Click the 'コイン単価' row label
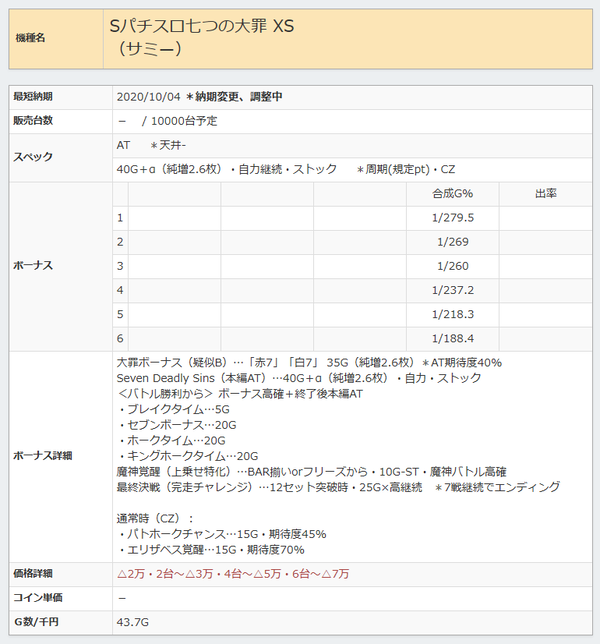Screen dimensions: 600x644 (x=38, y=598)
